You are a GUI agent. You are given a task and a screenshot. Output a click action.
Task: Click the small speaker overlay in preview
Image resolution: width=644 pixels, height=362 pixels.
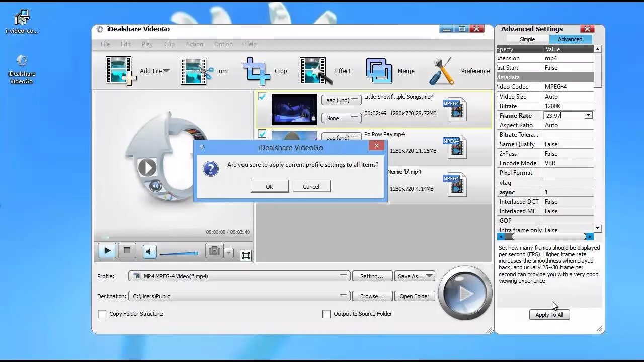tap(155, 186)
